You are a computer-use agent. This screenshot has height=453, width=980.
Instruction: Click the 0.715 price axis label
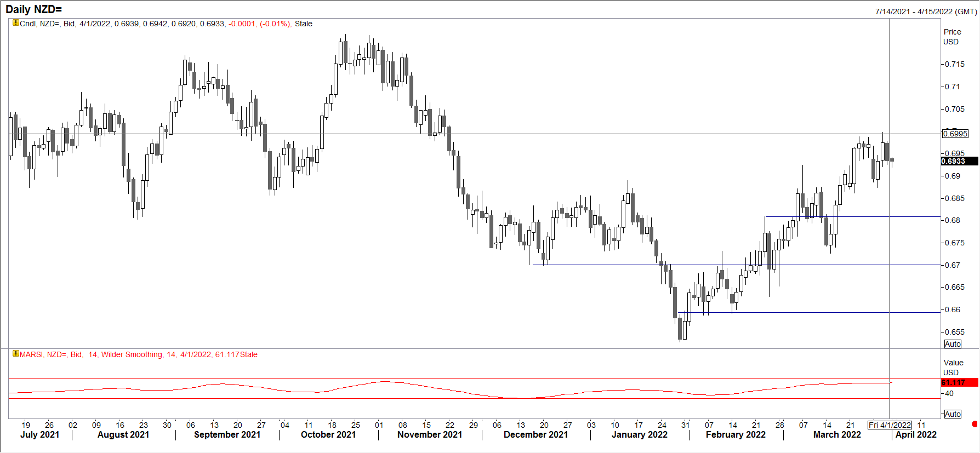pos(955,64)
